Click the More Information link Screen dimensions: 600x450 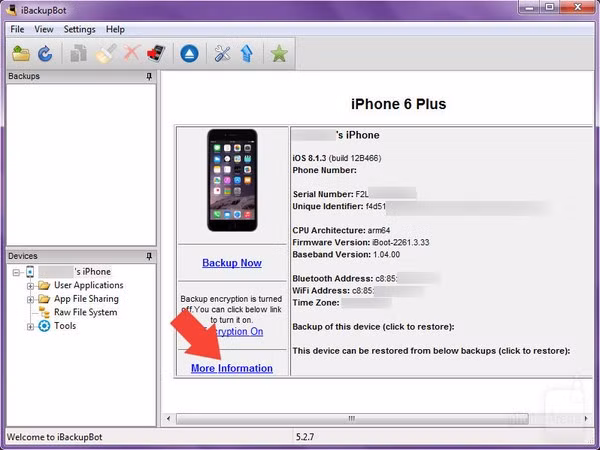[x=232, y=368]
